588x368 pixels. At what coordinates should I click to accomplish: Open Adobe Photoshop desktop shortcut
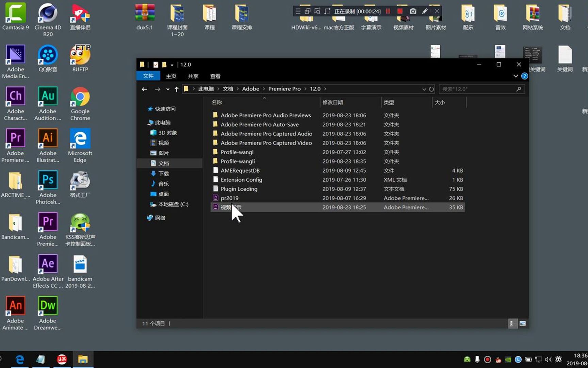click(48, 187)
